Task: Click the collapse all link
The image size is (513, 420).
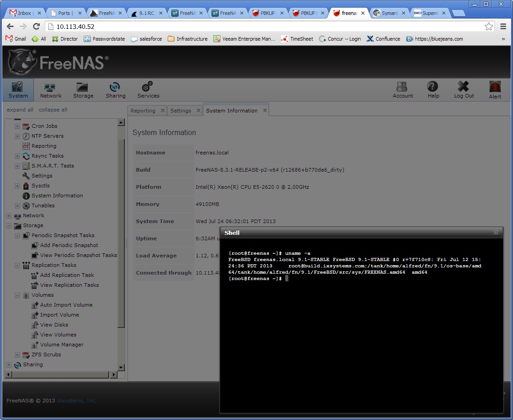Action: click(x=53, y=110)
